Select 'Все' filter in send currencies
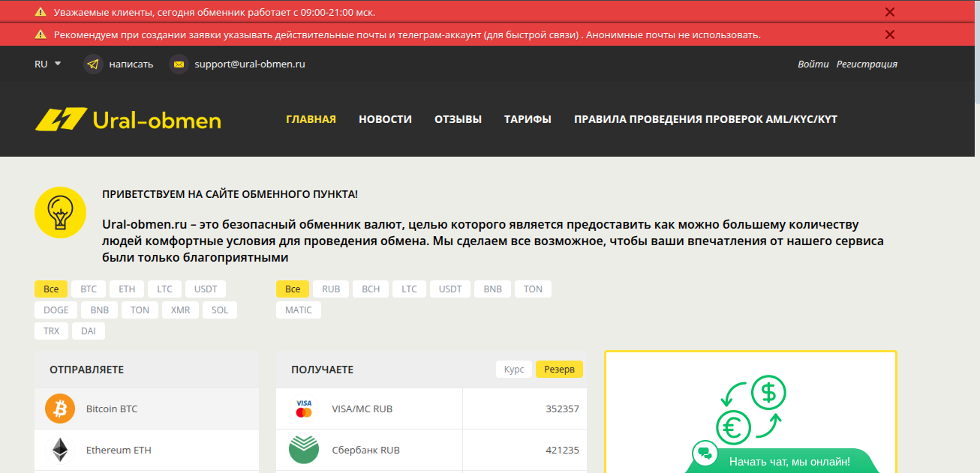Viewport: 980px width, 473px height. pos(51,289)
